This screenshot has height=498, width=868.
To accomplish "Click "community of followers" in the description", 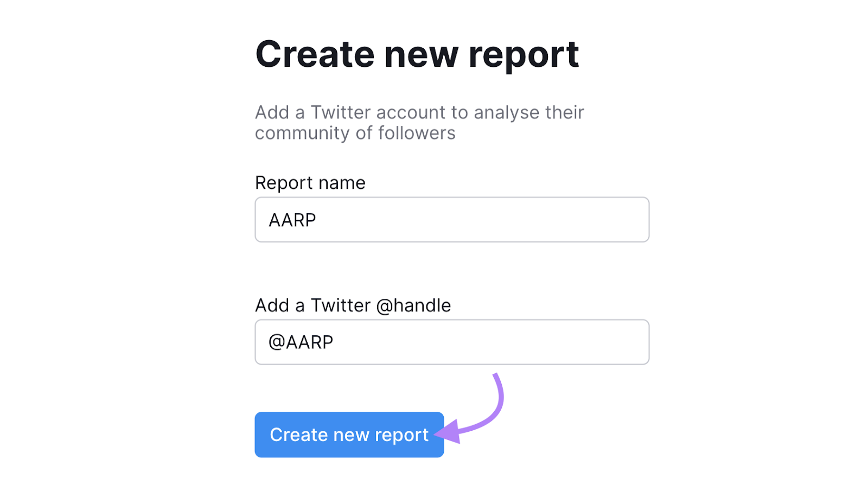I will point(355,133).
